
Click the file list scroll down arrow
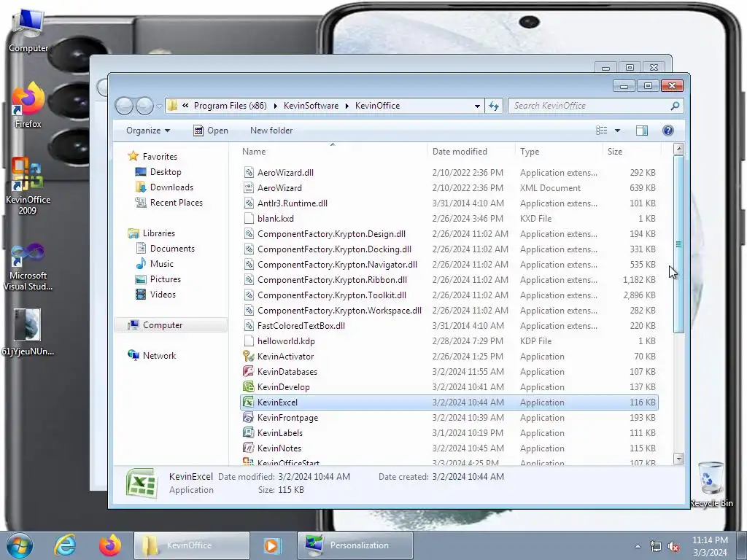[679, 459]
